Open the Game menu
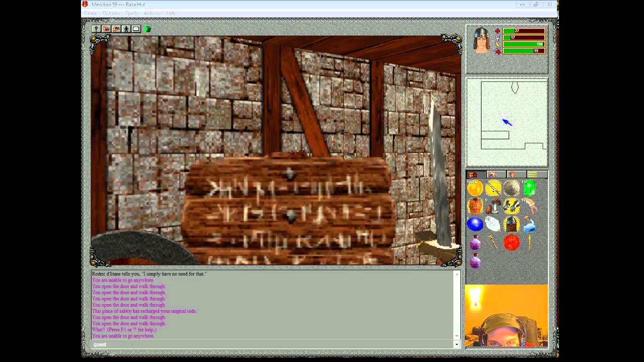 pyautogui.click(x=90, y=13)
